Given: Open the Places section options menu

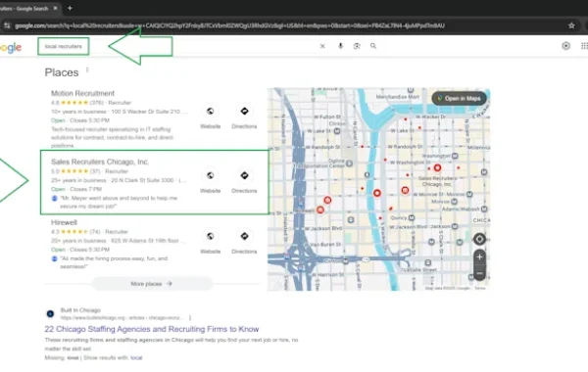Looking at the screenshot, I should [x=87, y=70].
